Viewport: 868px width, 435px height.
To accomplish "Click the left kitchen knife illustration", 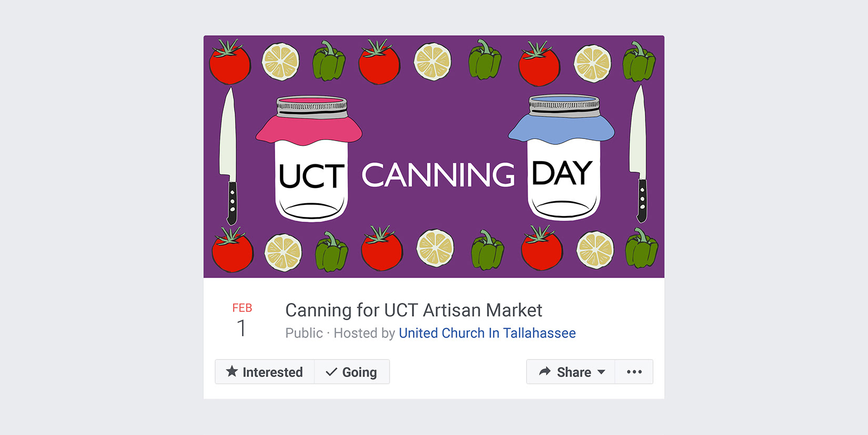I will [228, 156].
